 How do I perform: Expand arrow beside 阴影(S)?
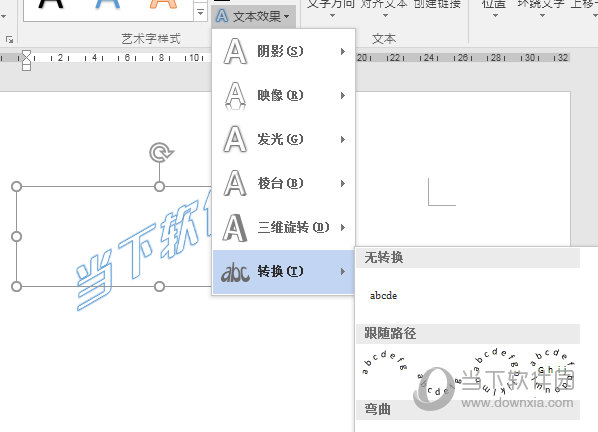click(x=343, y=51)
